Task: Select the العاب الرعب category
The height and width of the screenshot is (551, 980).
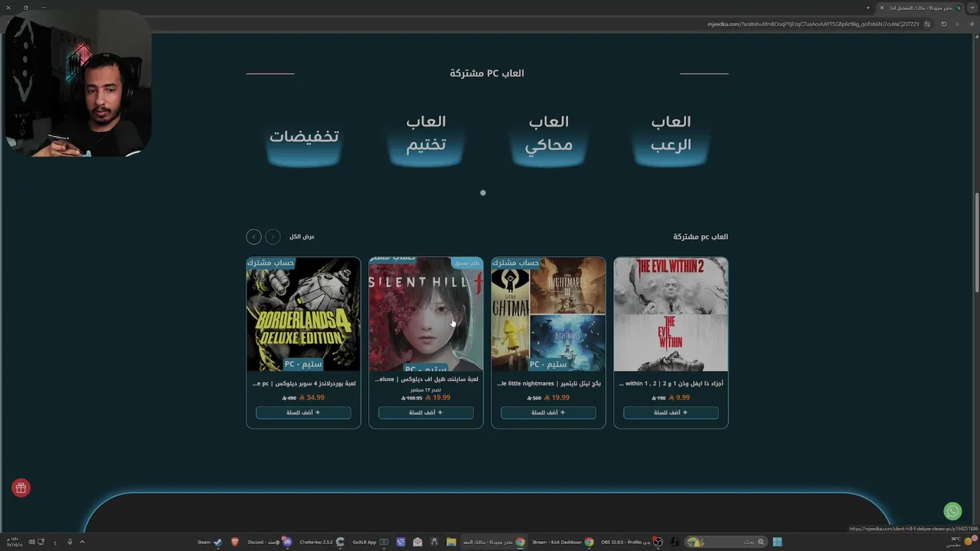Action: click(x=671, y=134)
